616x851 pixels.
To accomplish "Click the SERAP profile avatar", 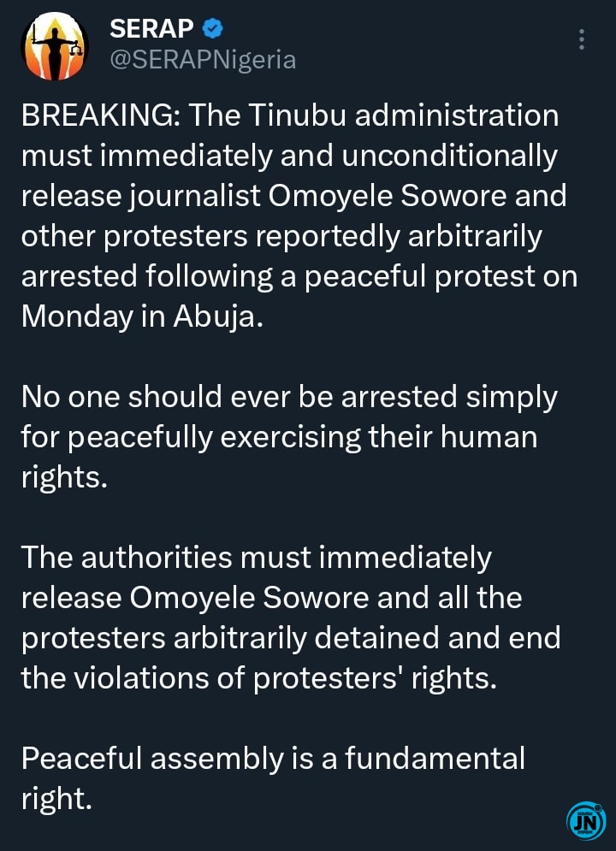I will coord(54,45).
